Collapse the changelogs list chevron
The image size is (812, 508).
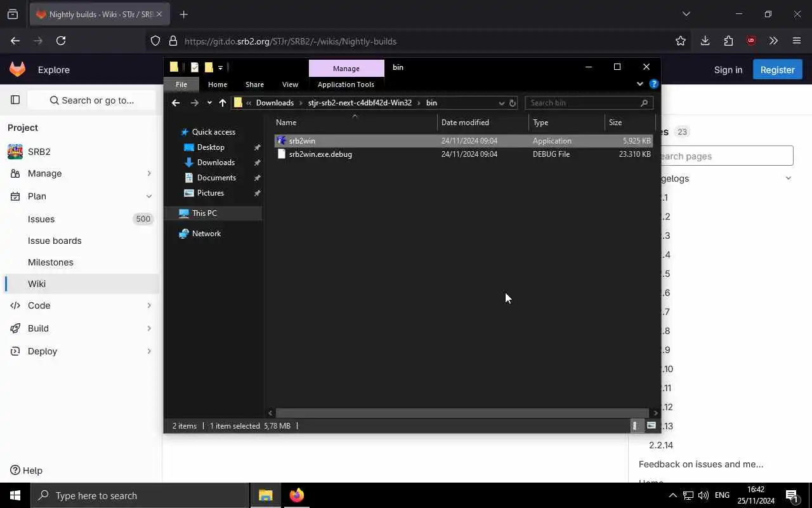(789, 178)
